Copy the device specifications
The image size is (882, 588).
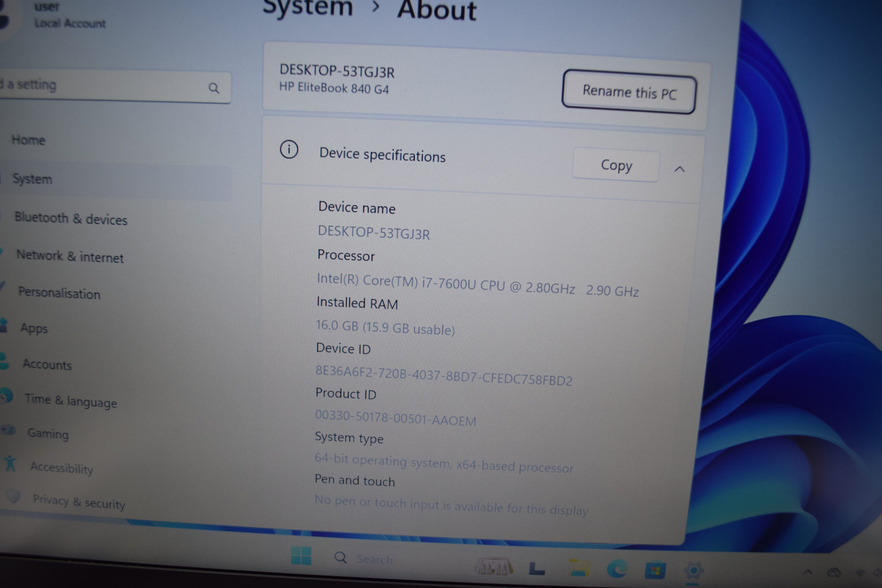point(616,165)
